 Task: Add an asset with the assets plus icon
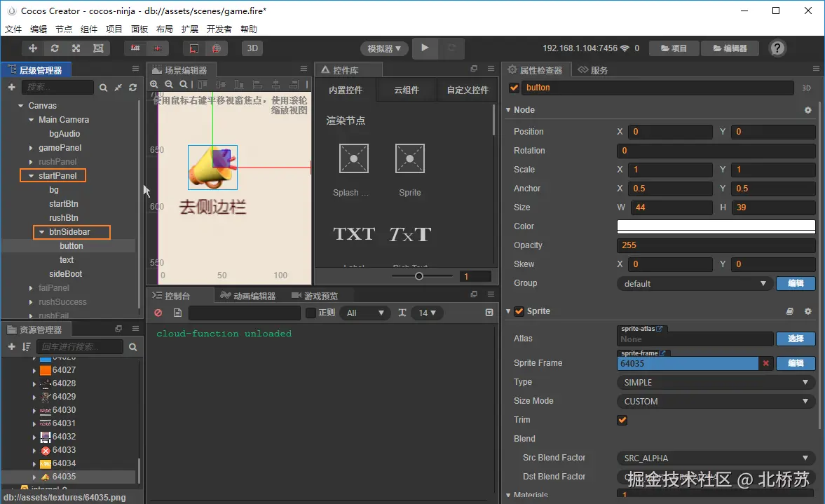[12, 347]
